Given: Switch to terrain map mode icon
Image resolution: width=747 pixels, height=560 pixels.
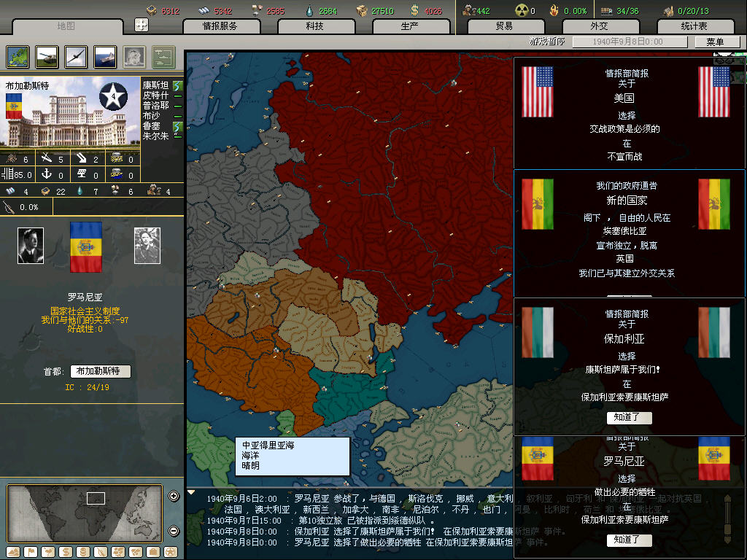Looking at the screenshot, I should click(x=13, y=552).
